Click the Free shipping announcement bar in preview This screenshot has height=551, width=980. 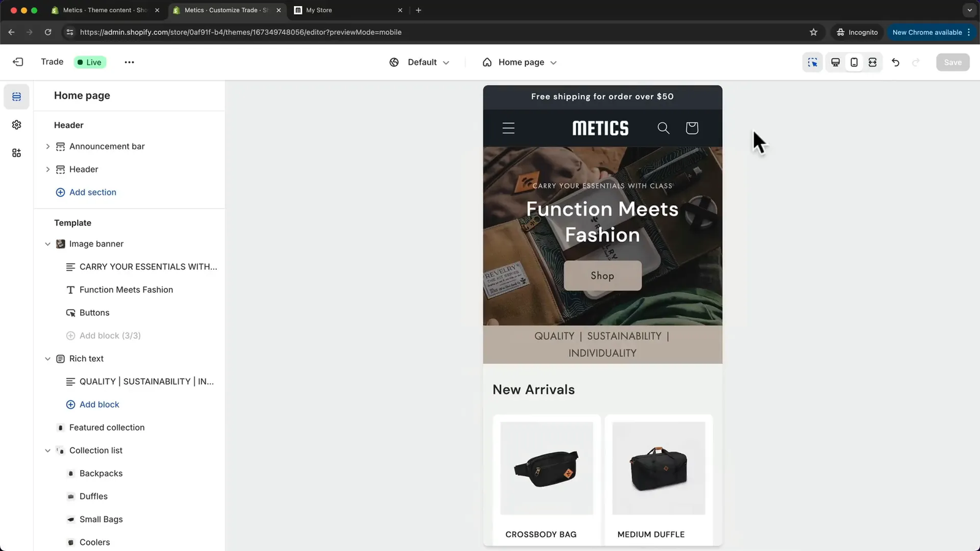pyautogui.click(x=603, y=97)
